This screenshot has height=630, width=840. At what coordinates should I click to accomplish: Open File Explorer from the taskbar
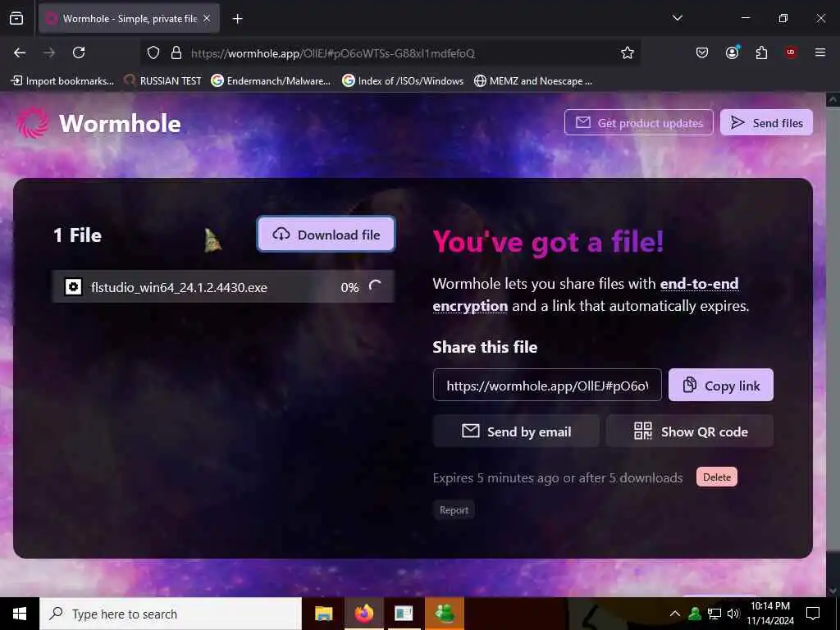point(323,614)
